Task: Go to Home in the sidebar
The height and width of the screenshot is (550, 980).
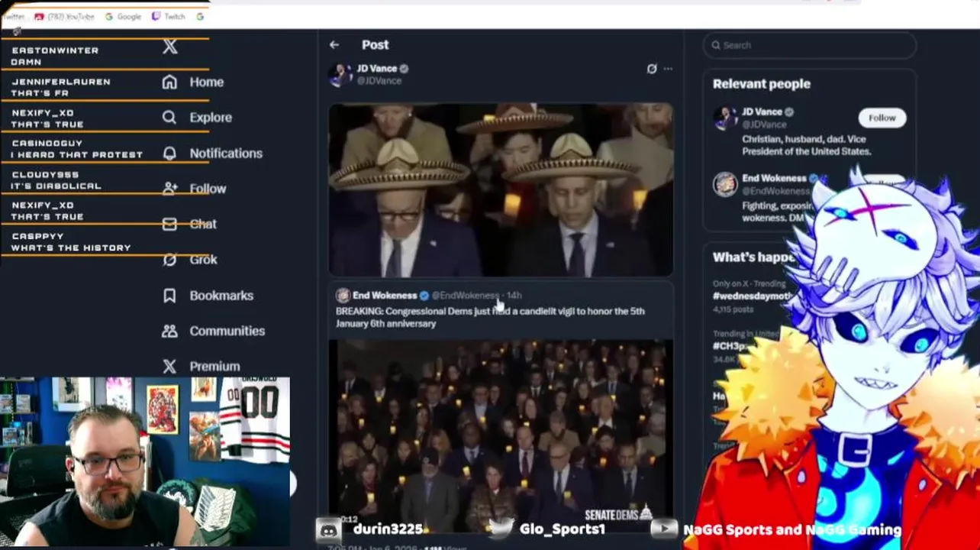Action: [x=193, y=82]
